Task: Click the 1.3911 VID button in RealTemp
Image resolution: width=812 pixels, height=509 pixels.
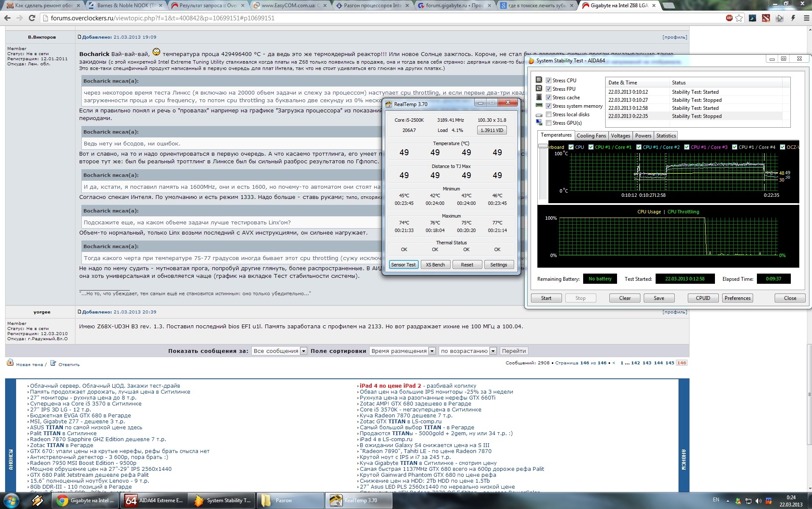Action: (492, 130)
